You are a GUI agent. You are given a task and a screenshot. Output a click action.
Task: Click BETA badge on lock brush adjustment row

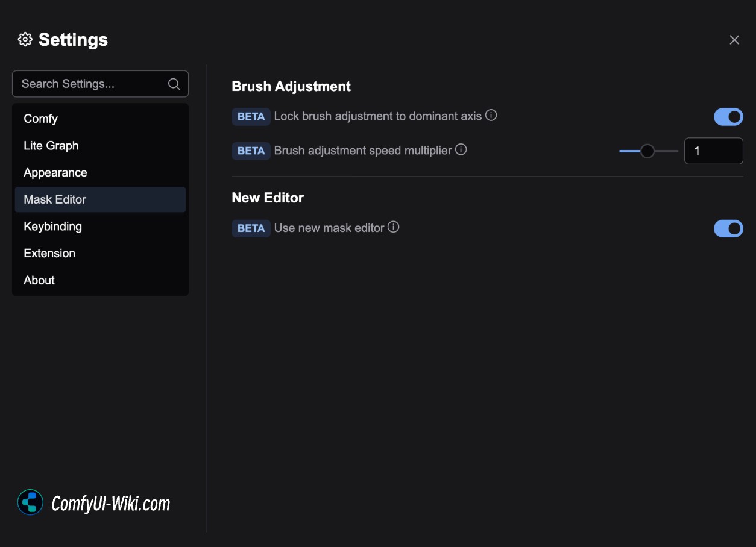251,117
